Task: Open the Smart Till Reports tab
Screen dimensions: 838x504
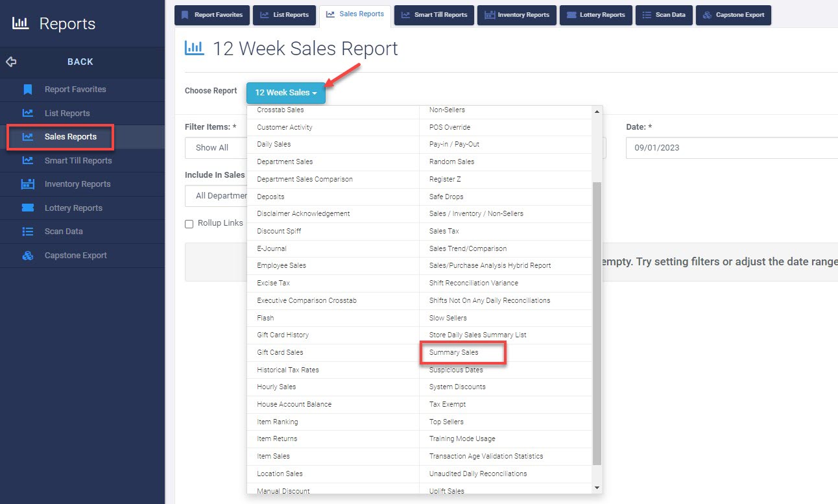Action: coord(435,15)
